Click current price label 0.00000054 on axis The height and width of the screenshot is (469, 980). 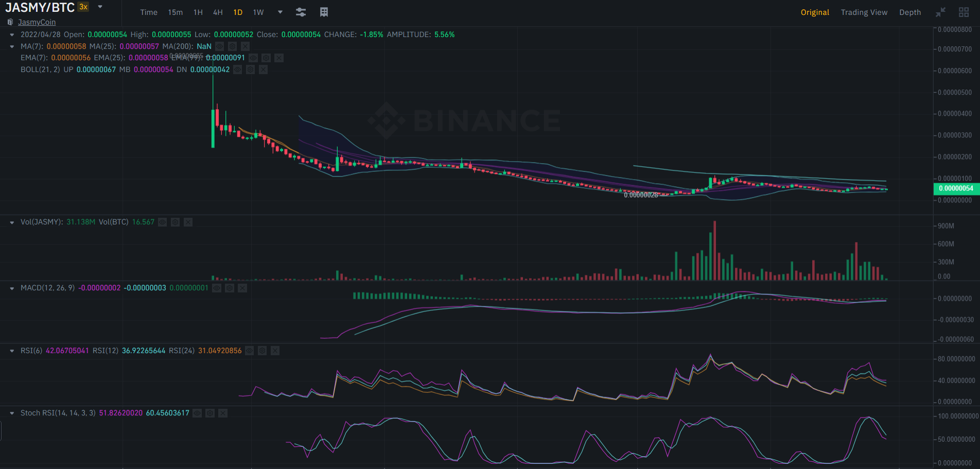(x=956, y=188)
